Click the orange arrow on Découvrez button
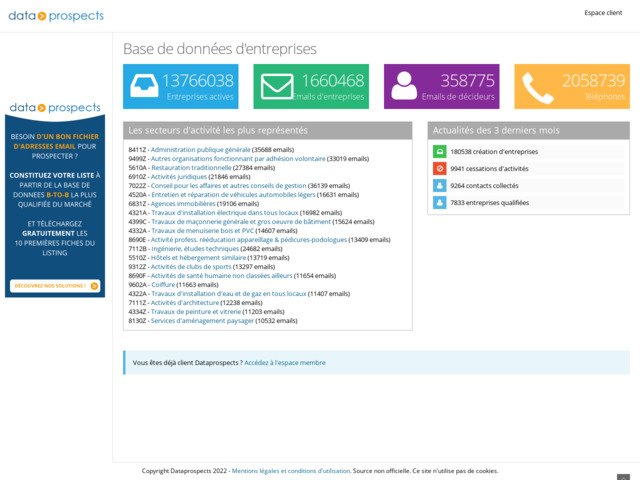 pyautogui.click(x=94, y=286)
